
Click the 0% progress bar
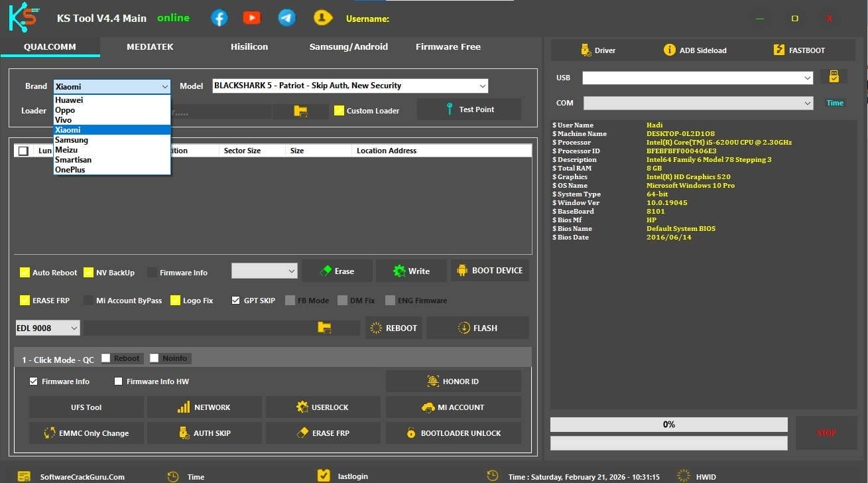668,424
